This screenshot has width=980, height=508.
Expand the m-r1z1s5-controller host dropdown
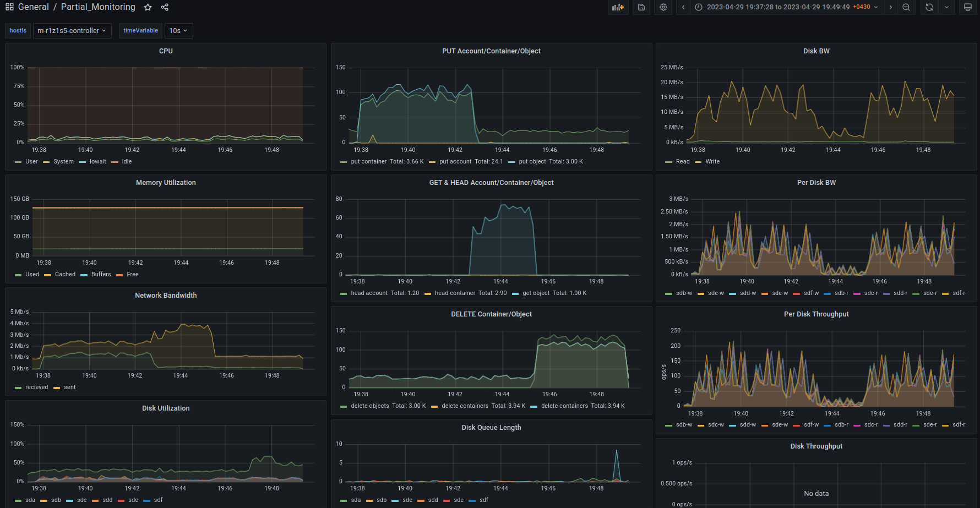pos(72,31)
